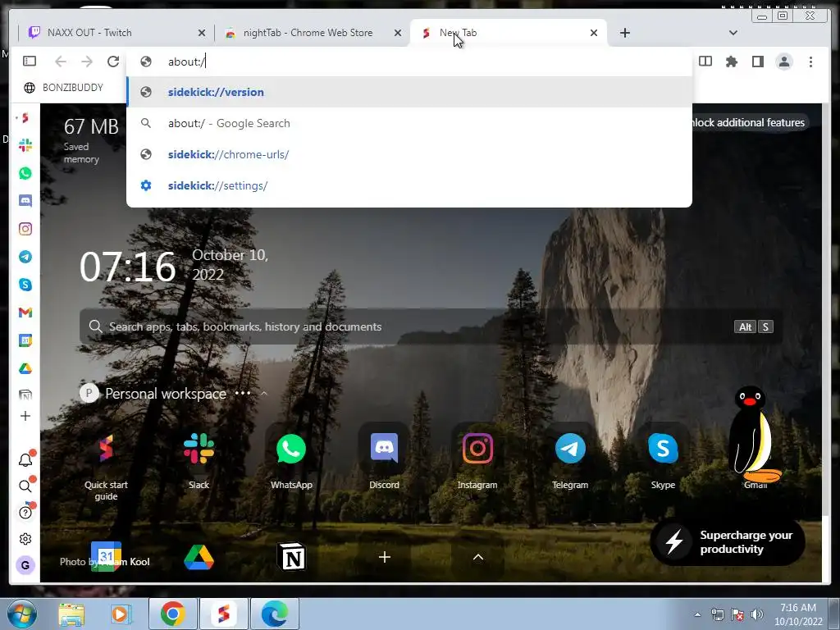840x630 pixels.
Task: Click the Search apps, tabs, bookmarks field
Action: 431,326
